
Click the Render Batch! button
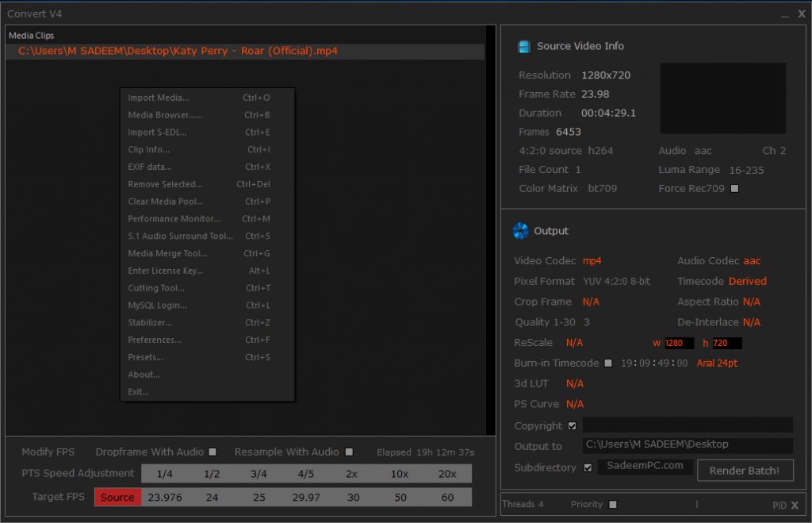point(745,470)
